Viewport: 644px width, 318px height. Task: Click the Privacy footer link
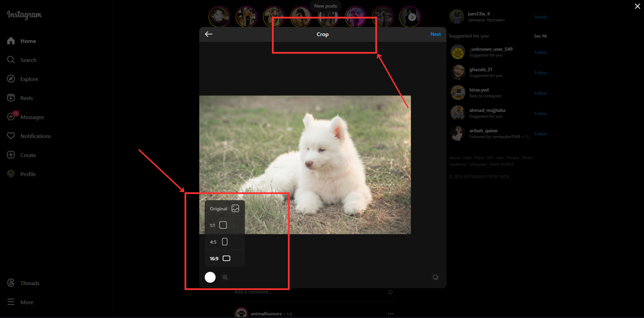click(x=513, y=158)
